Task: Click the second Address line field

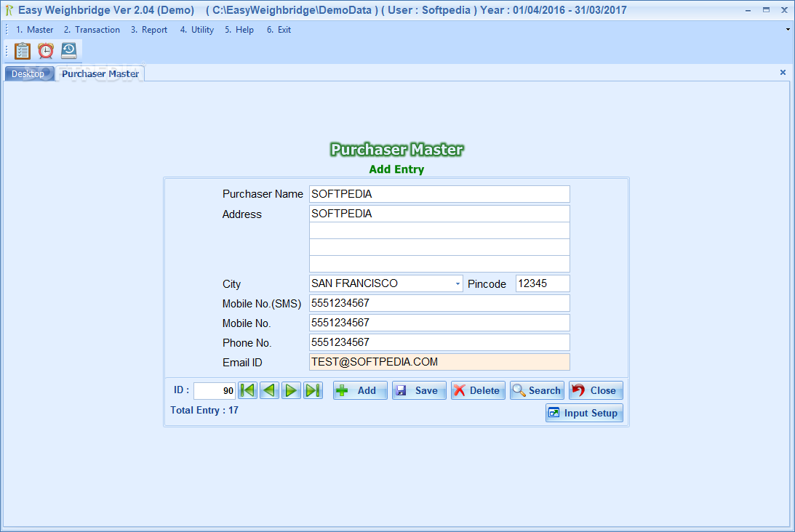Action: tap(439, 230)
